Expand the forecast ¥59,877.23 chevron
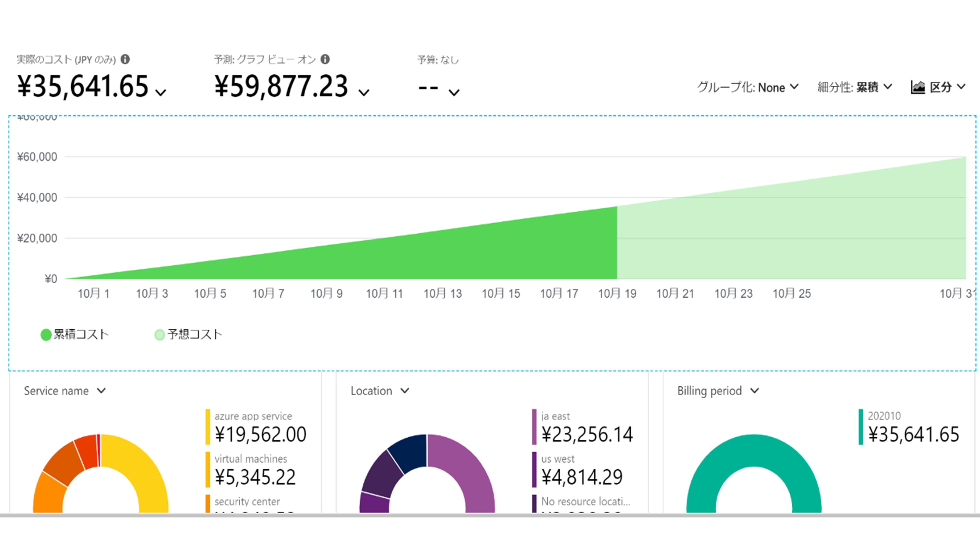Image resolution: width=980 pixels, height=551 pixels. click(x=364, y=92)
